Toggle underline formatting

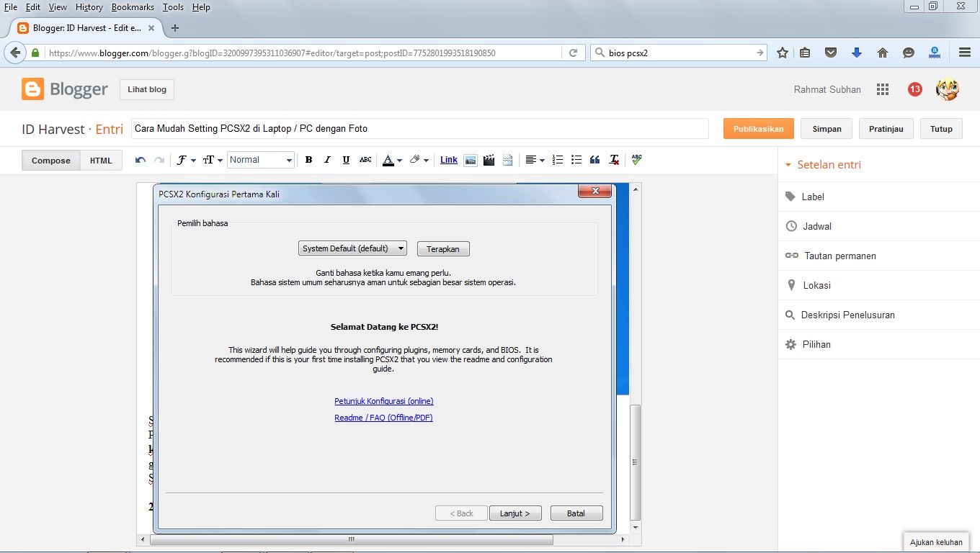346,160
